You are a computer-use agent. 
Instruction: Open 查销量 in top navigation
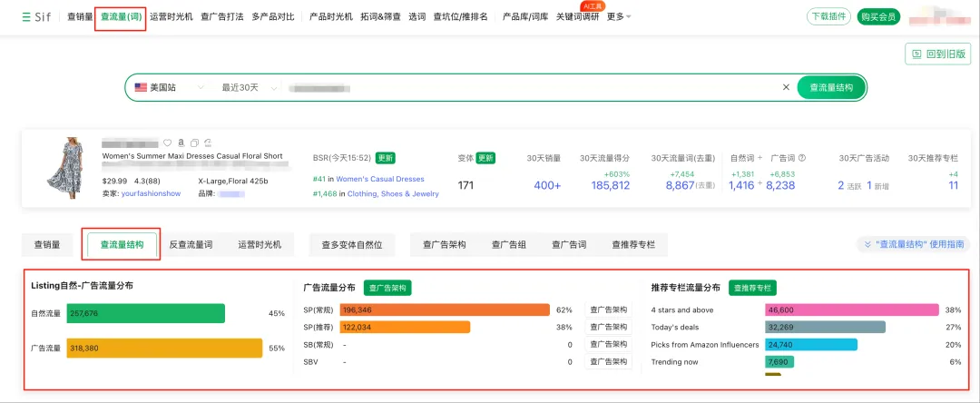tap(80, 17)
